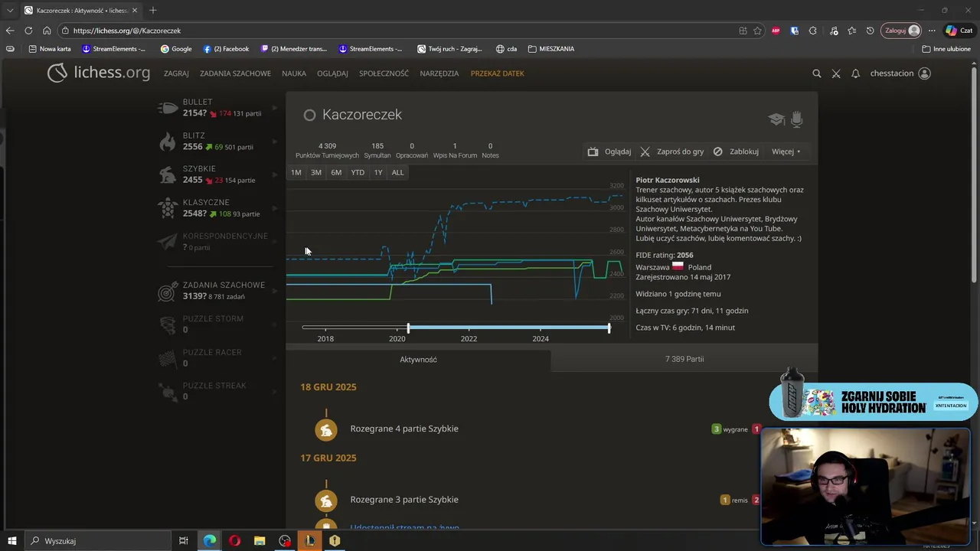Open the lichess search magnifier icon
Screen dimensions: 980x551
(816, 73)
